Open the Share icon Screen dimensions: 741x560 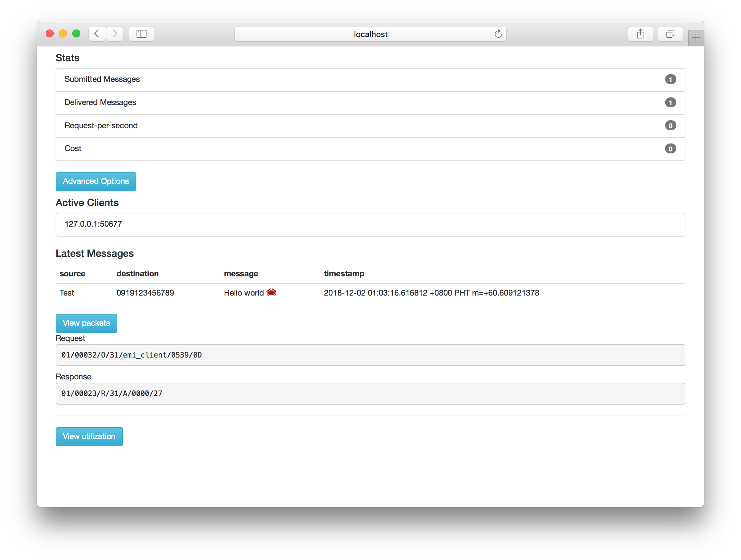640,34
